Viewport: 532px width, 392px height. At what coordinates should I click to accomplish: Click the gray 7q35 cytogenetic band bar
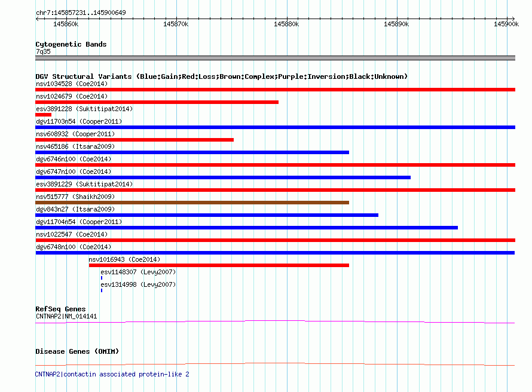pyautogui.click(x=275, y=58)
